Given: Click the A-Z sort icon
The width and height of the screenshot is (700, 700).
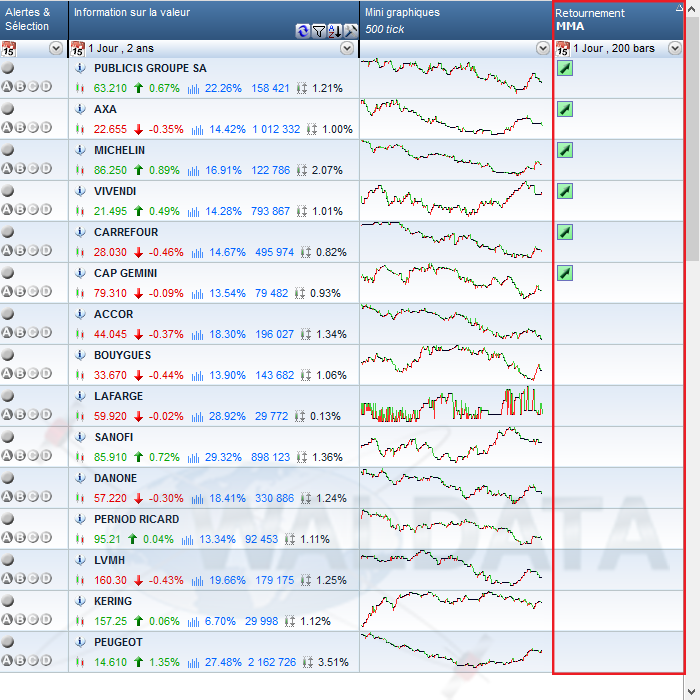Looking at the screenshot, I should [x=335, y=31].
